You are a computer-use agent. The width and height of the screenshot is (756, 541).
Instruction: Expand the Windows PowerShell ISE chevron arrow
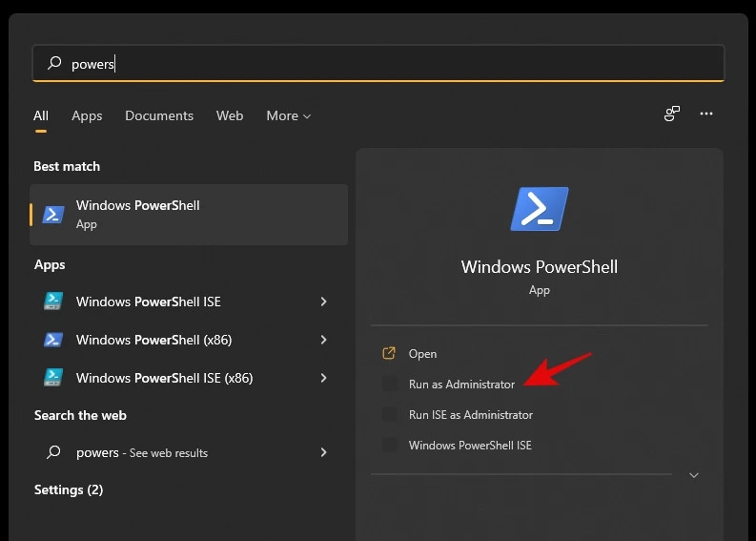[323, 302]
